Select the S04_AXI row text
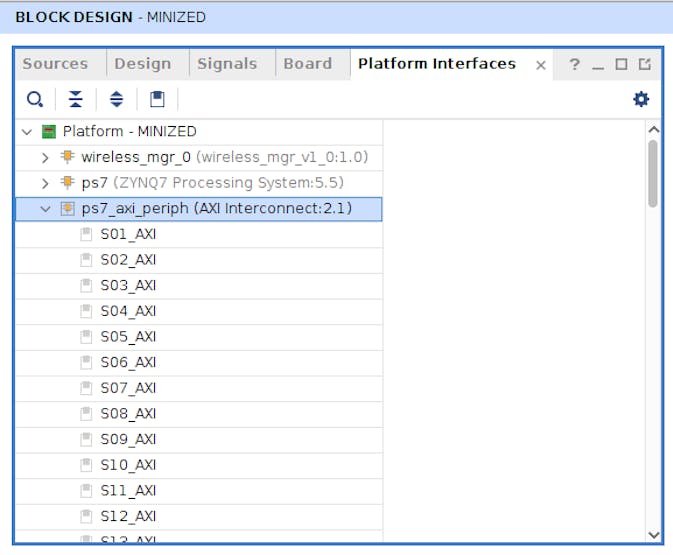Viewport: 673px width, 555px height. tap(128, 311)
